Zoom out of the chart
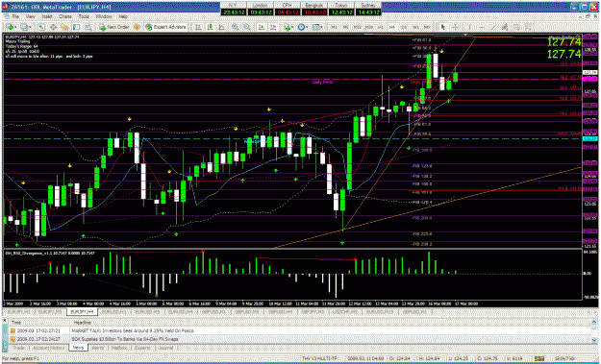Screen dimensions: 601x364 tap(247, 27)
